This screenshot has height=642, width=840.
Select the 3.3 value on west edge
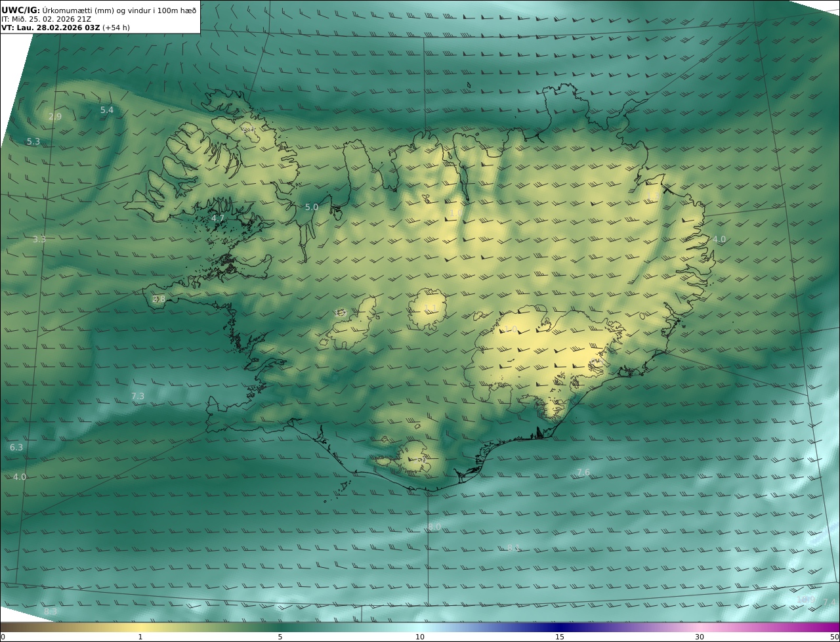click(x=39, y=240)
